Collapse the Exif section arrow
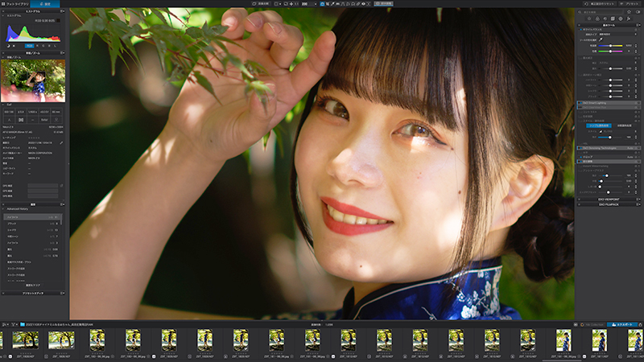 coord(3,105)
